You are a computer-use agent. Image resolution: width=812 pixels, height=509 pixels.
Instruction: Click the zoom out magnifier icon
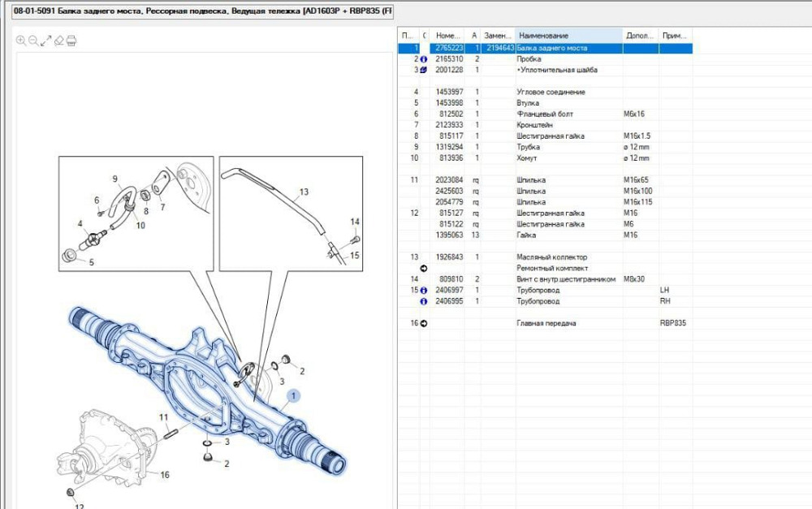(x=33, y=41)
